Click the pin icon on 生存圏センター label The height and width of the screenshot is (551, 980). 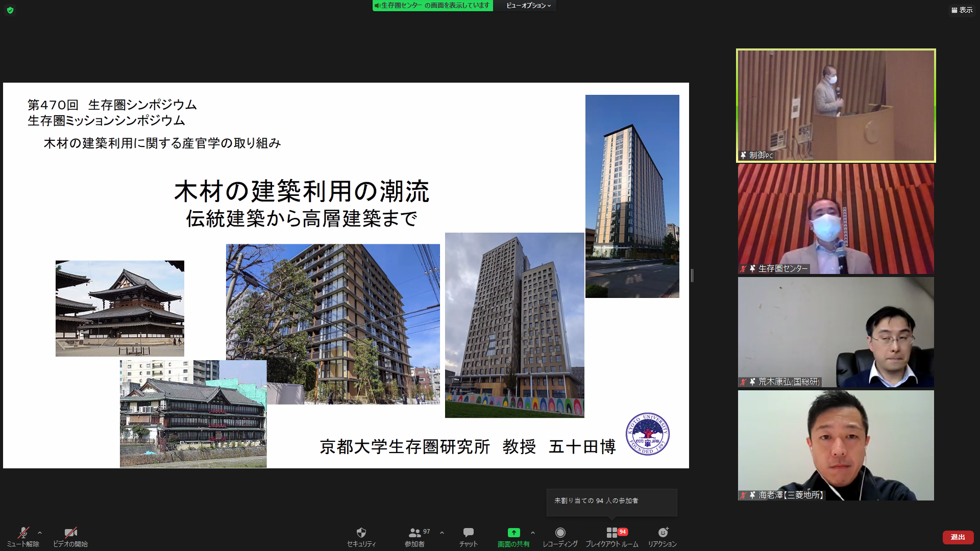coord(752,268)
